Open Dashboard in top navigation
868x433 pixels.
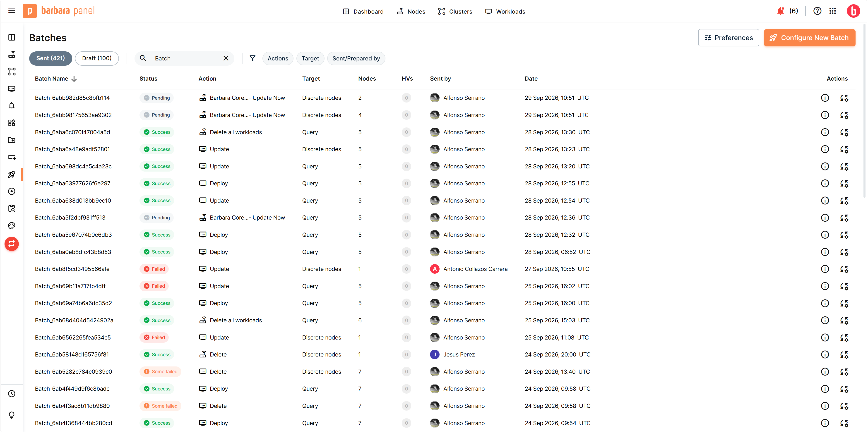[363, 12]
